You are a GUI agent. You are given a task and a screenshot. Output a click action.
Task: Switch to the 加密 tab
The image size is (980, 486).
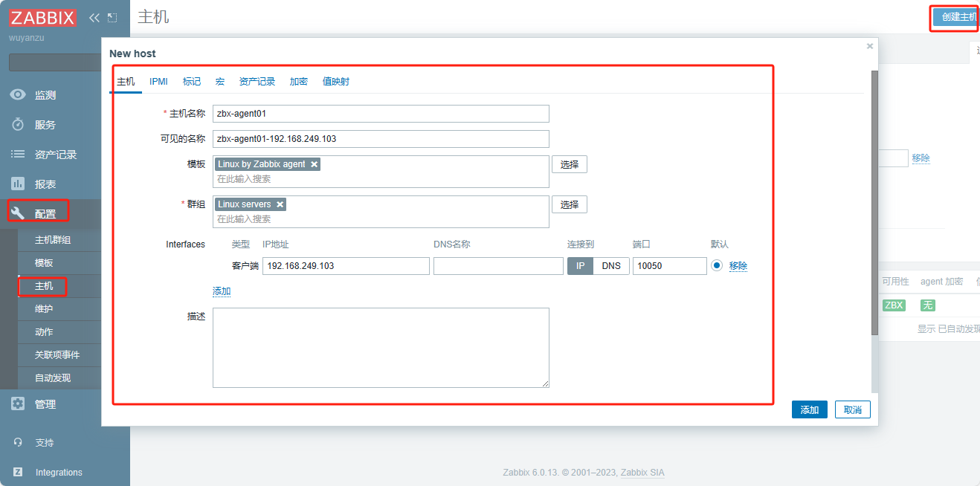click(299, 82)
